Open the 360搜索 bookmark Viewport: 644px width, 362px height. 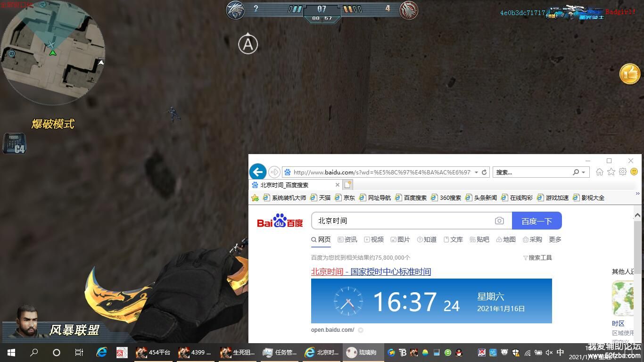pyautogui.click(x=446, y=198)
